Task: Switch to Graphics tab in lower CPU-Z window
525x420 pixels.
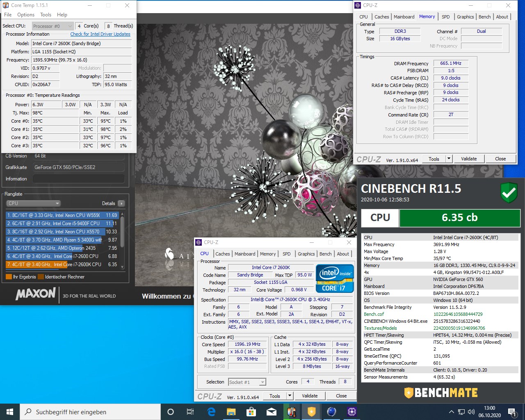Action: pyautogui.click(x=306, y=254)
